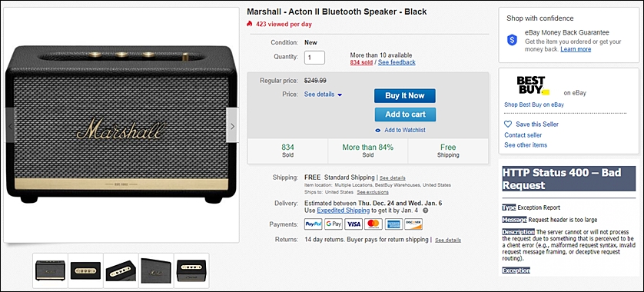Select the first speaker thumbnail image
644x292 pixels.
(x=50, y=270)
